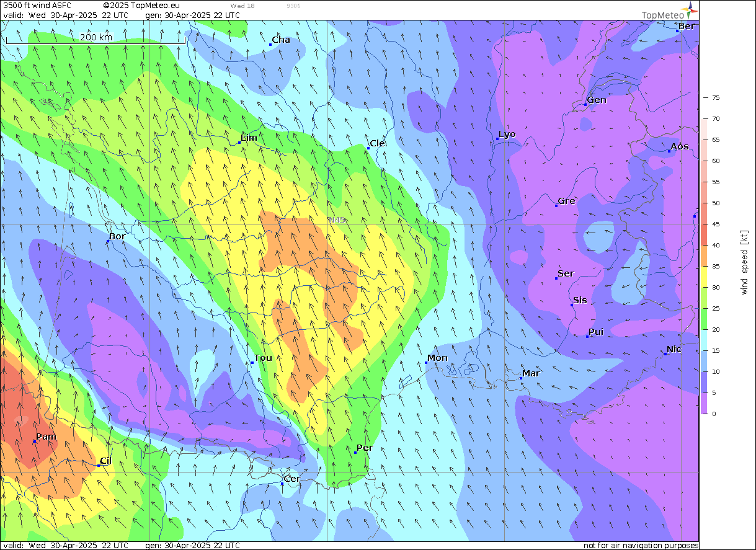Screen dimensions: 756x550
Task: Click the "Tou" city label
Action: 263,358
